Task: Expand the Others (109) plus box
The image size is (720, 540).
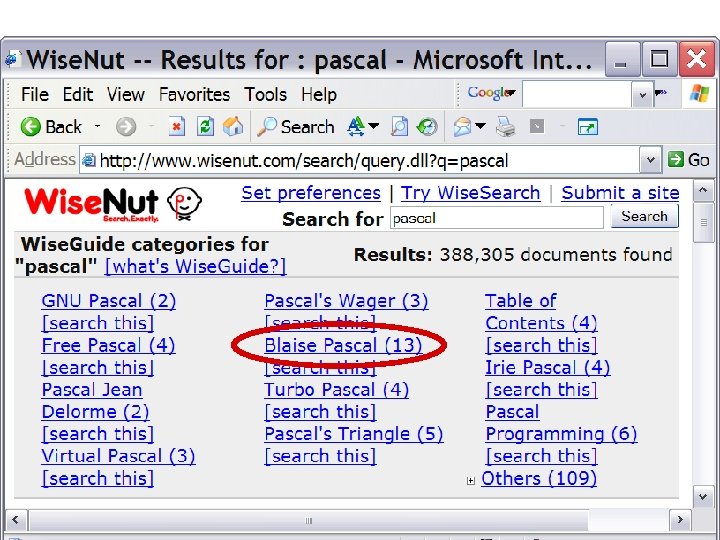Action: click(470, 480)
